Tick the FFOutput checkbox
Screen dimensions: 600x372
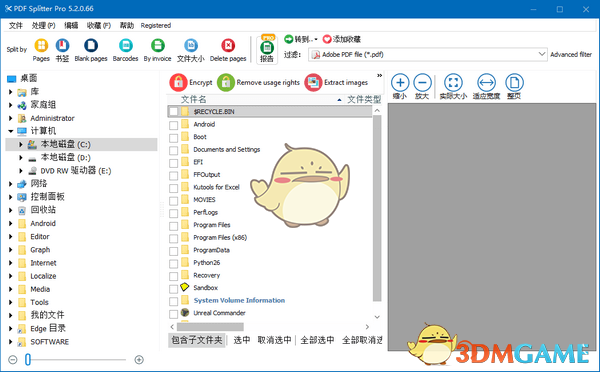point(173,176)
